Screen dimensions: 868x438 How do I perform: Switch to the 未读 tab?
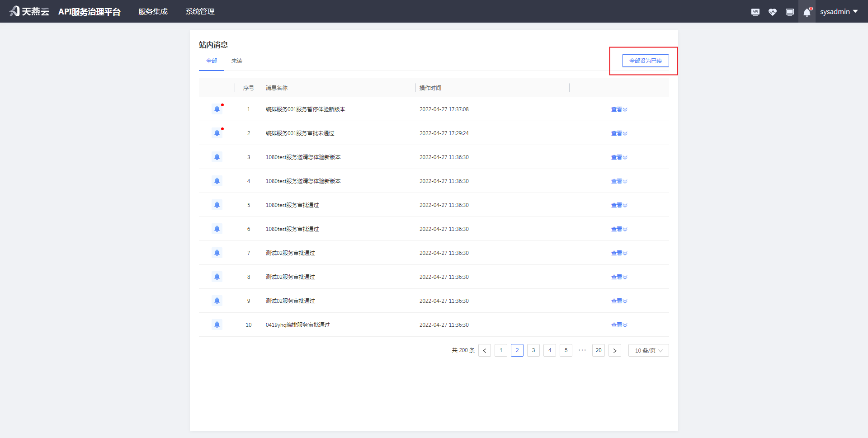[x=236, y=61]
